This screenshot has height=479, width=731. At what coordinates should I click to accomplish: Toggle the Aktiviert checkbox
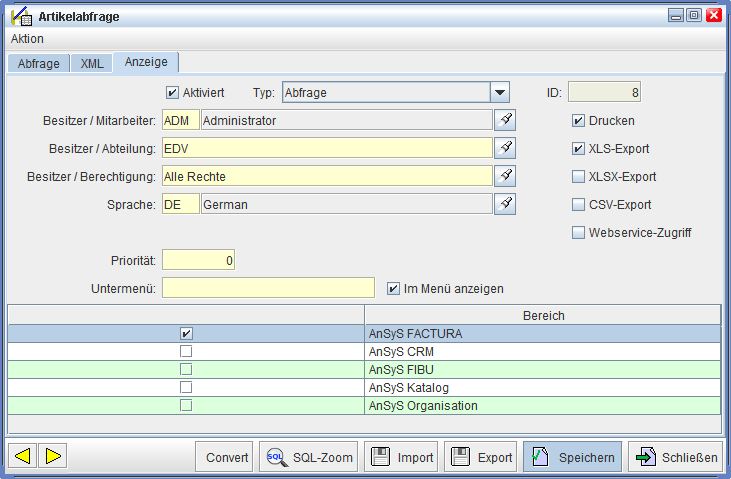pyautogui.click(x=172, y=93)
